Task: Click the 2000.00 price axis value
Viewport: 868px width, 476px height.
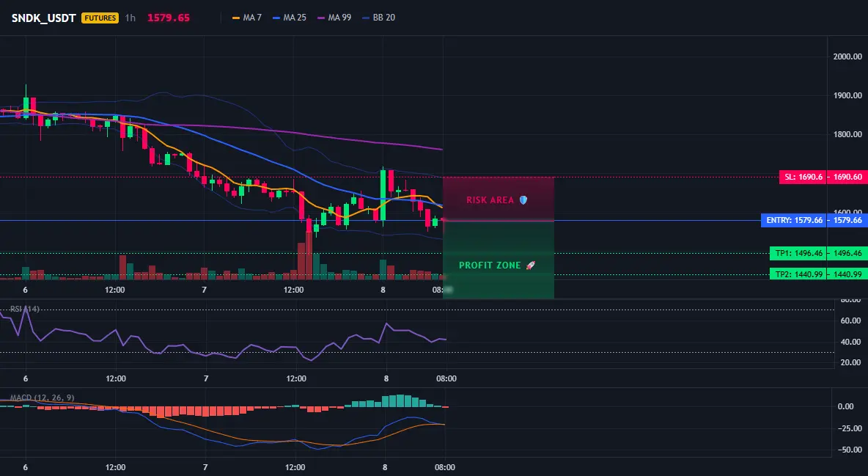Action: pos(847,56)
